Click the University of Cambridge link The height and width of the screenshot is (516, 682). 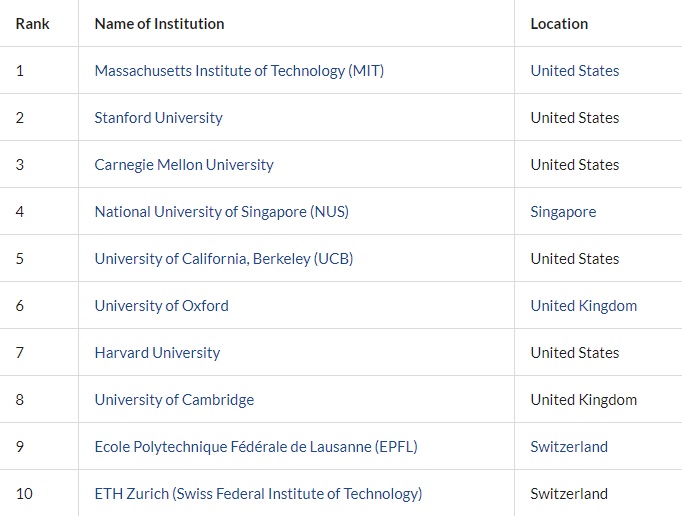pos(174,400)
